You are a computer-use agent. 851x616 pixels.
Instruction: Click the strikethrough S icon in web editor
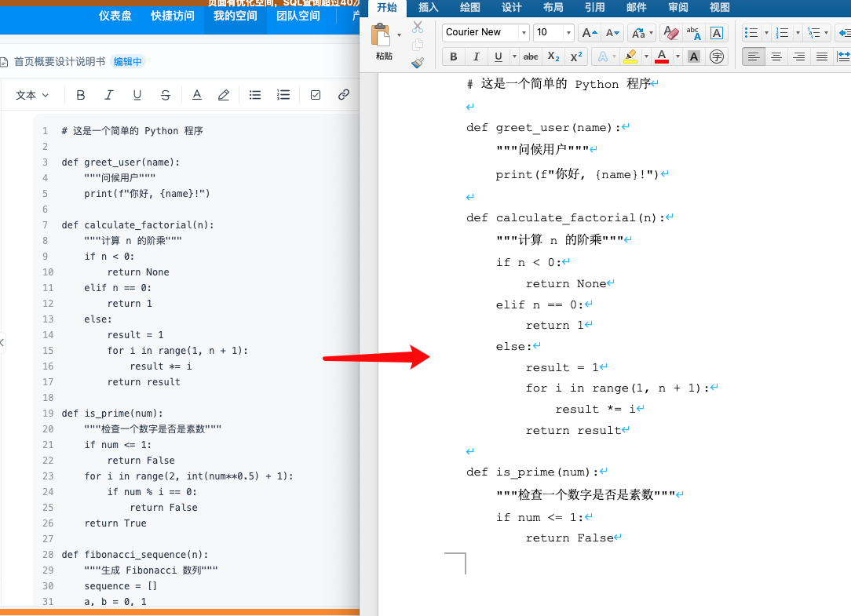[x=166, y=95]
